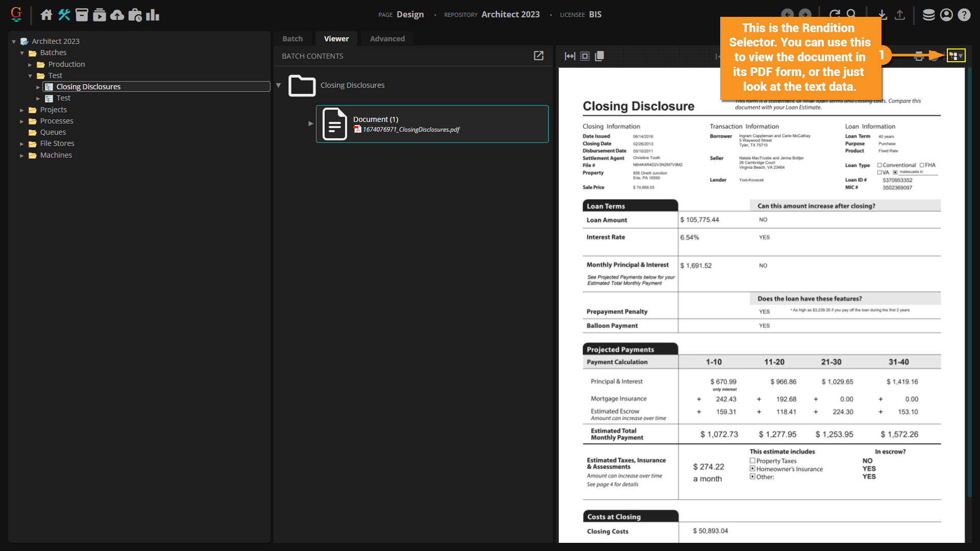Expand the Production folder
The width and height of the screenshot is (980, 551).
coord(30,65)
